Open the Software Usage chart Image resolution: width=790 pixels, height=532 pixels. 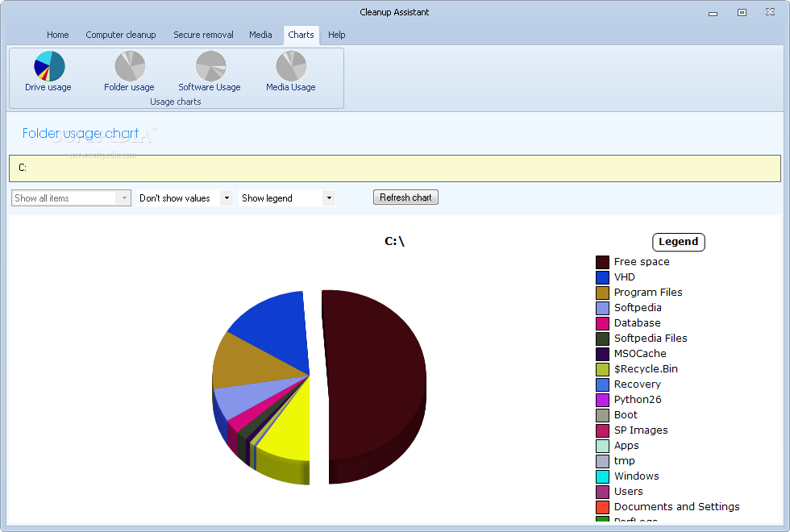click(210, 71)
